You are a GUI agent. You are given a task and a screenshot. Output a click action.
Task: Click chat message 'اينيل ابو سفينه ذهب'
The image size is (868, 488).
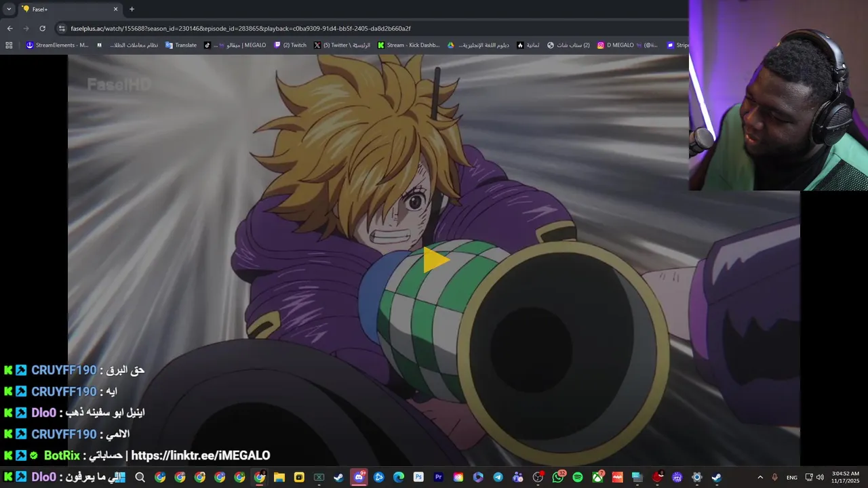pyautogui.click(x=105, y=412)
